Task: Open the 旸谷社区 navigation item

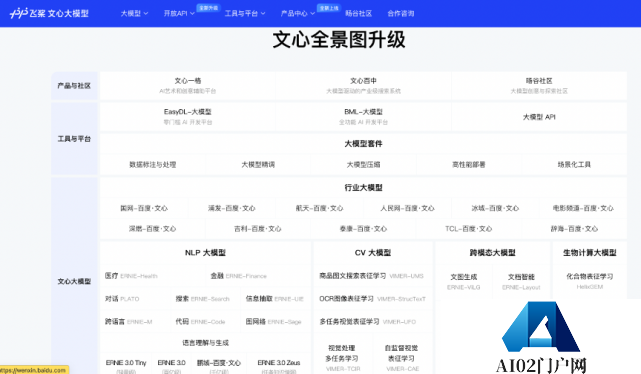Action: tap(359, 13)
